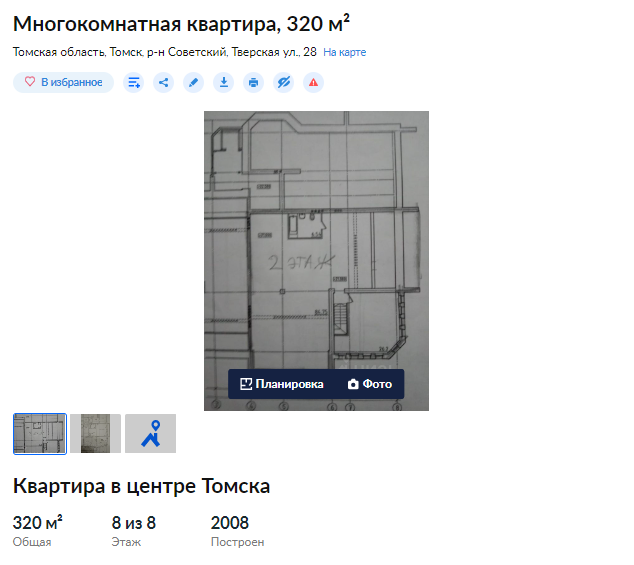
Task: Report listing with red warning icon
Action: (x=314, y=82)
